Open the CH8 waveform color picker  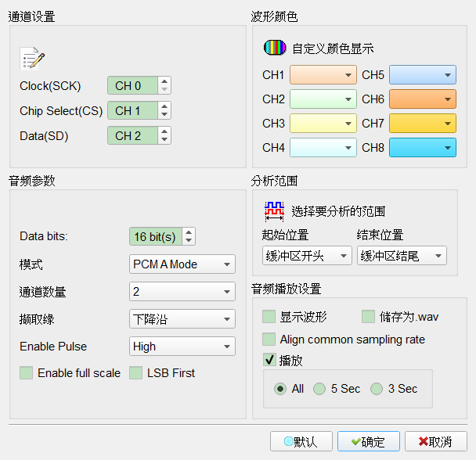(x=423, y=148)
